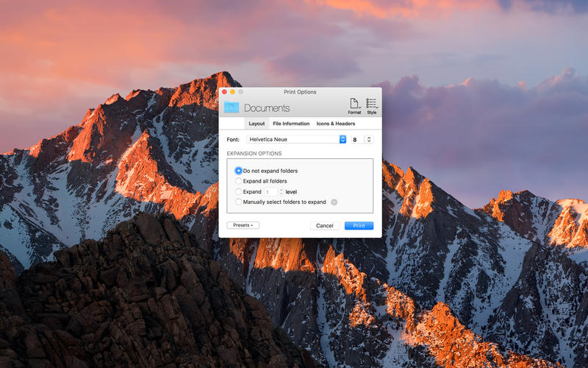
Task: Open the Format toolbar menu
Action: (354, 106)
